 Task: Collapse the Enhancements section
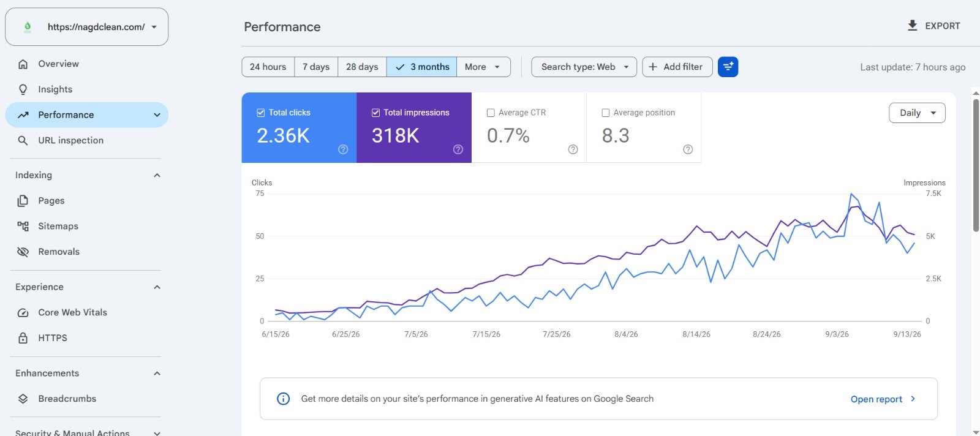157,374
